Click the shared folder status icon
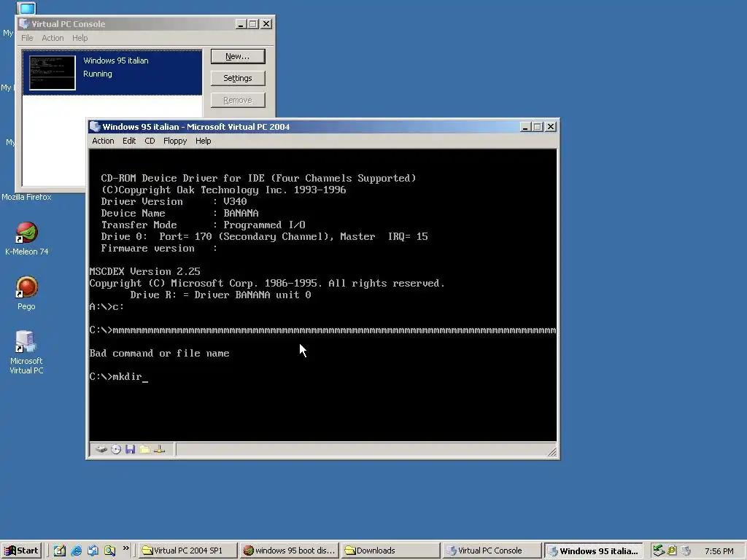The width and height of the screenshot is (747, 560). [x=145, y=449]
